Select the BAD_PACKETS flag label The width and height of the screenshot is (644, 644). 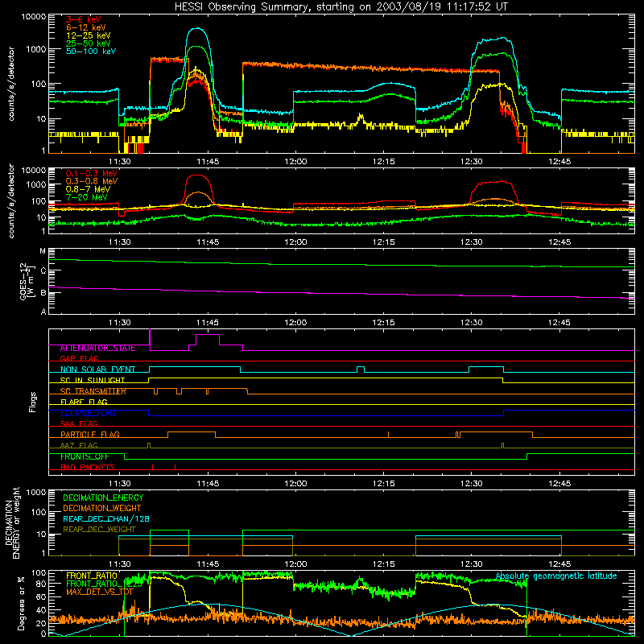88,467
